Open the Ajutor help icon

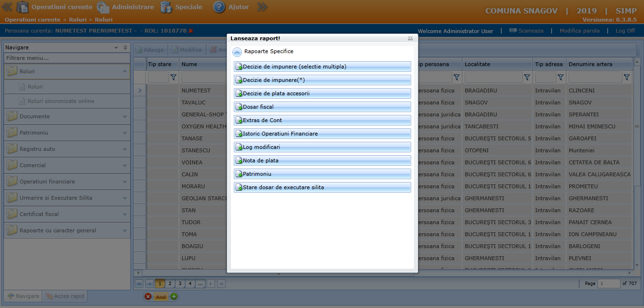coord(219,7)
